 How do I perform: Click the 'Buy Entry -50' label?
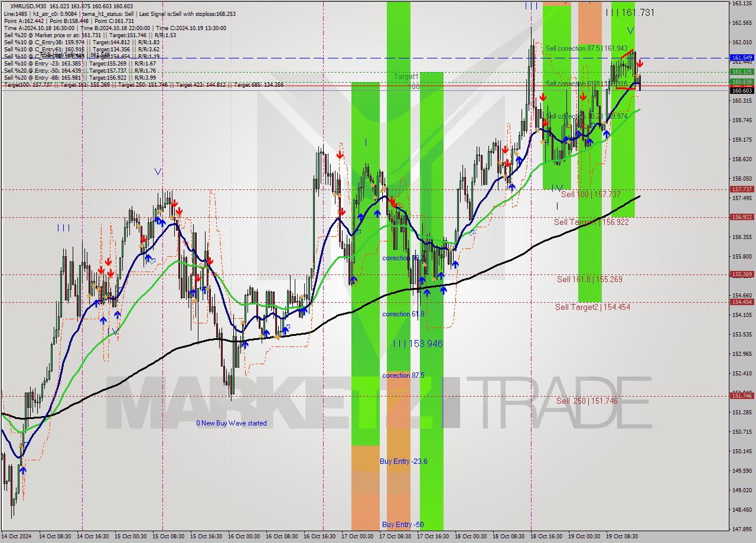404,524
